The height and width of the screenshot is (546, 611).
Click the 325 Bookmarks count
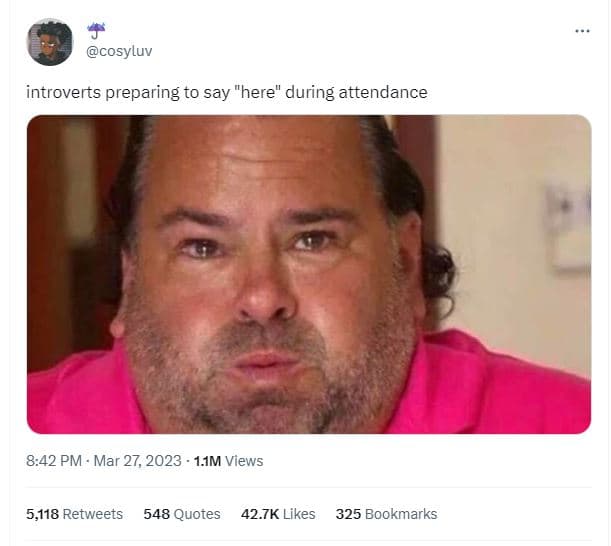tap(387, 514)
